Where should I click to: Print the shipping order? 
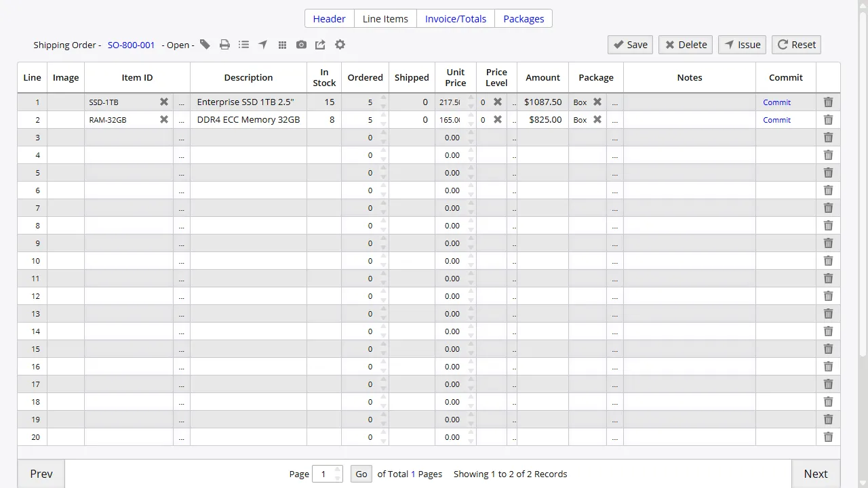pyautogui.click(x=224, y=44)
